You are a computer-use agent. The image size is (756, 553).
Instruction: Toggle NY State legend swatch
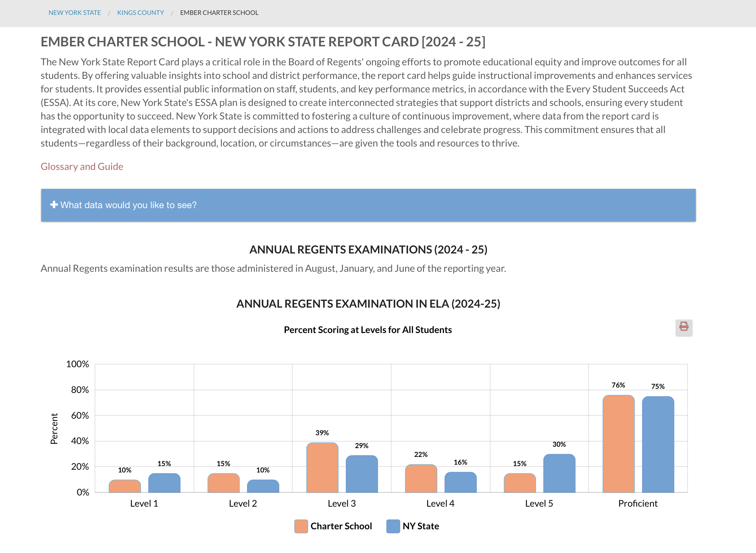pos(393,526)
